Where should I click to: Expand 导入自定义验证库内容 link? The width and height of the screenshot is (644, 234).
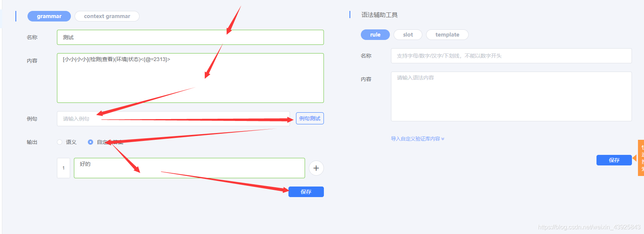pos(417,139)
